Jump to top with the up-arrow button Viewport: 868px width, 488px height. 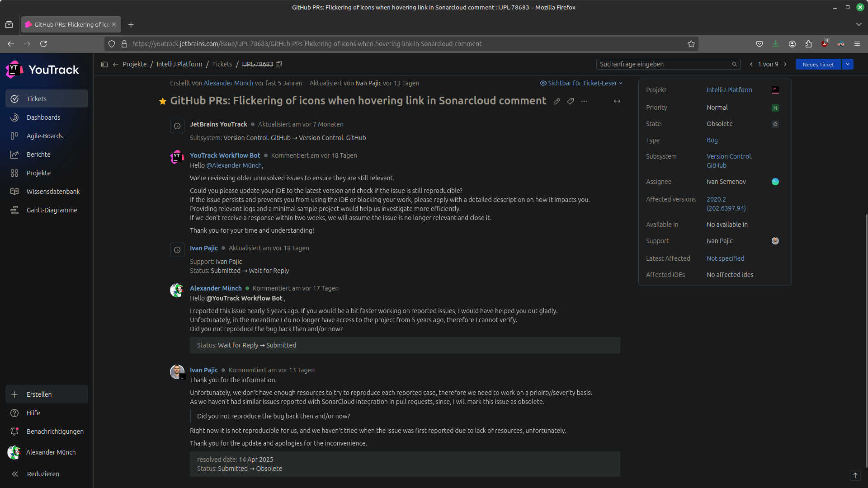click(x=855, y=475)
